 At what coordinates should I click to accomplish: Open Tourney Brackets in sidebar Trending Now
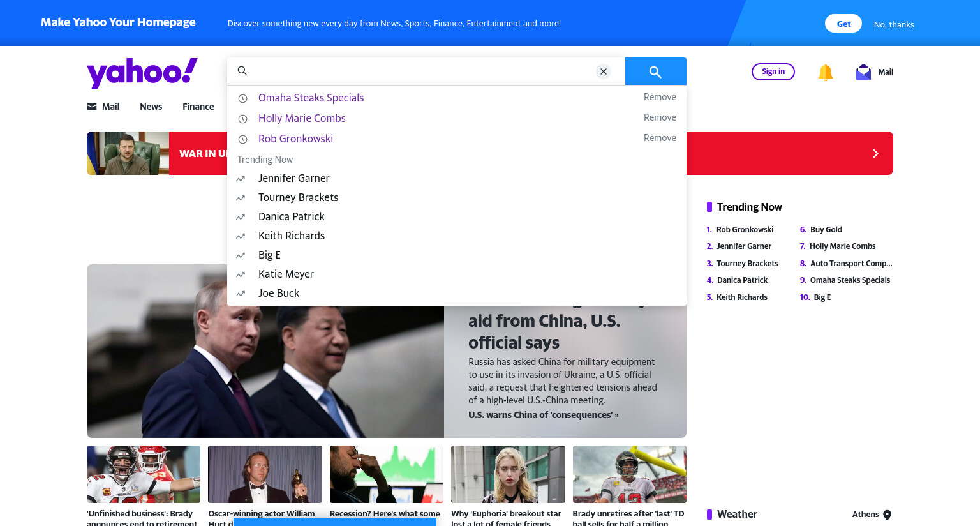[x=747, y=264]
